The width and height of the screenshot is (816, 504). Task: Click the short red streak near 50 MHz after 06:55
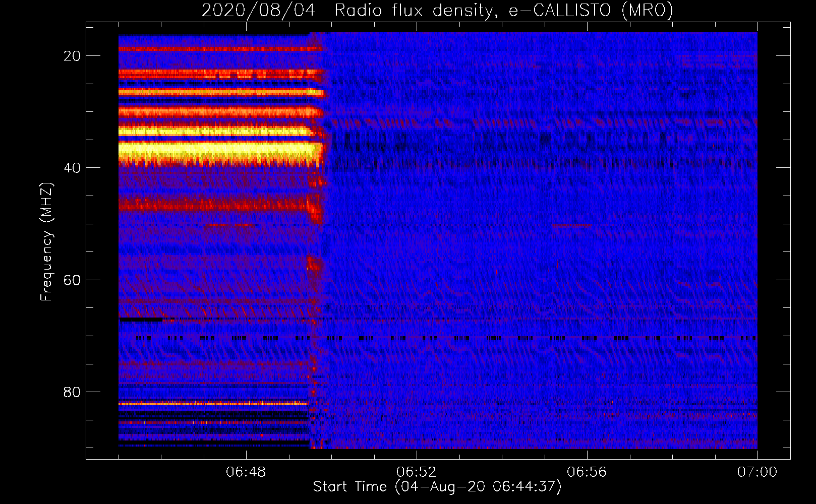coord(572,225)
